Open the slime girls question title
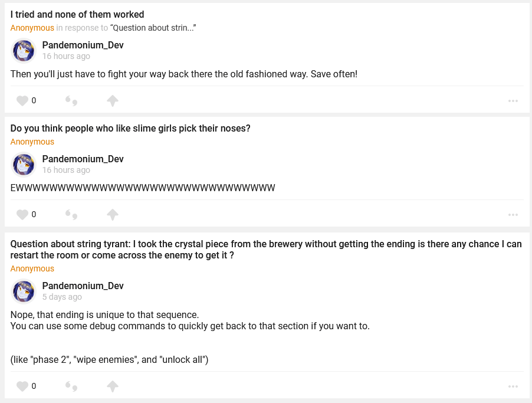Viewport: 532px width, 403px height. 130,128
